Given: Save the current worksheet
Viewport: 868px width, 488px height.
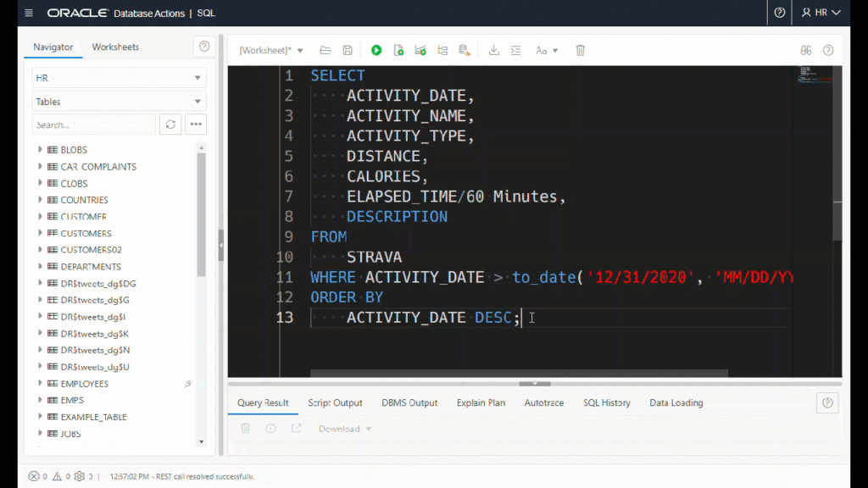Looking at the screenshot, I should pyautogui.click(x=348, y=51).
